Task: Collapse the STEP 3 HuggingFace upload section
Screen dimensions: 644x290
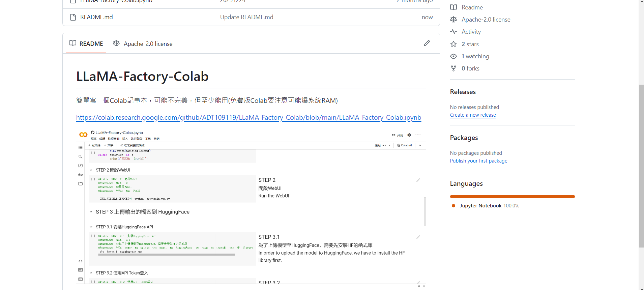Action: [91, 212]
